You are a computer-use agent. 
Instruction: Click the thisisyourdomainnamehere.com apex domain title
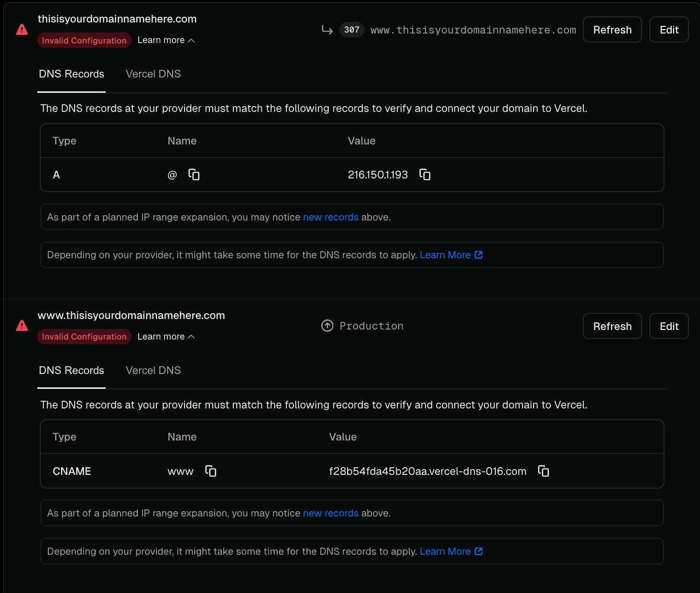click(x=117, y=19)
